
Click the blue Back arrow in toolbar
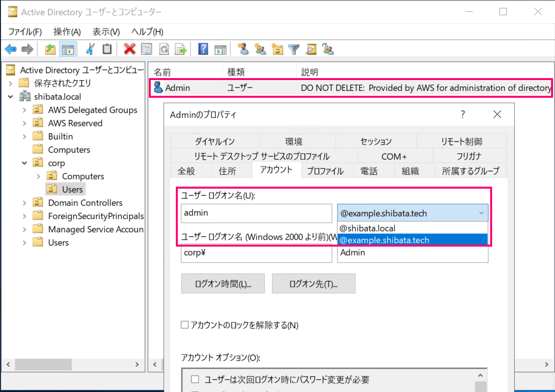pos(11,49)
